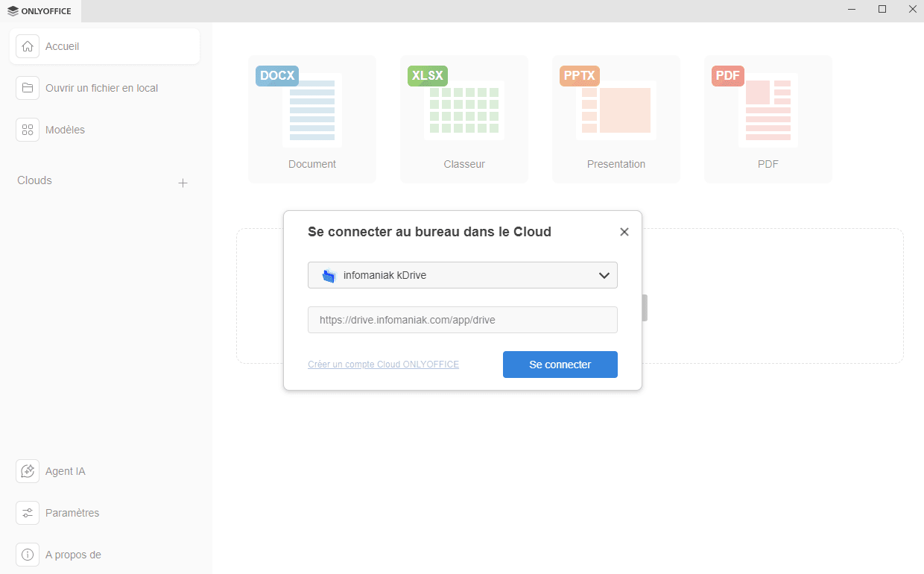
Task: Expand the cloud provider dropdown
Action: coord(604,274)
